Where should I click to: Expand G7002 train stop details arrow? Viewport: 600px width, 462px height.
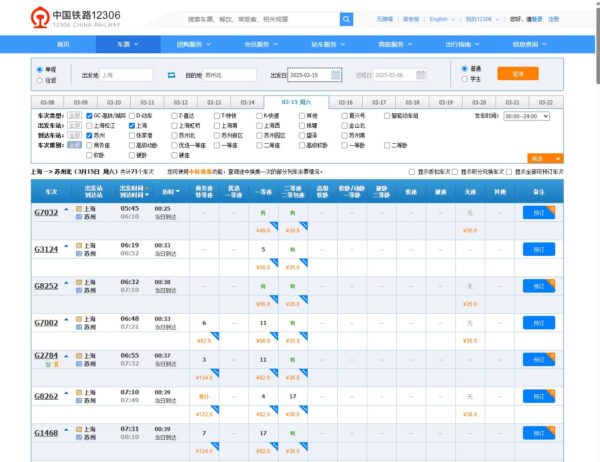tap(67, 322)
